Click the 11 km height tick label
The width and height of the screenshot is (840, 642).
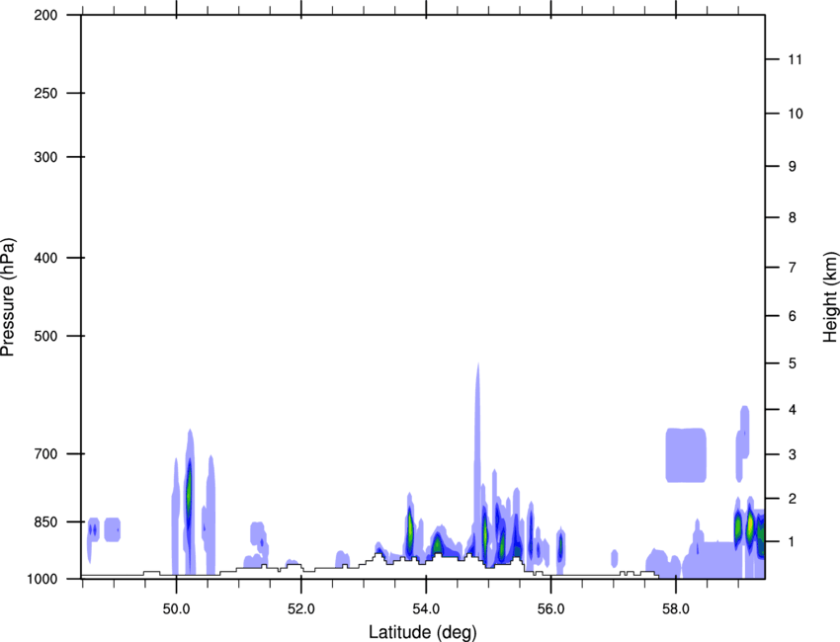pos(795,59)
